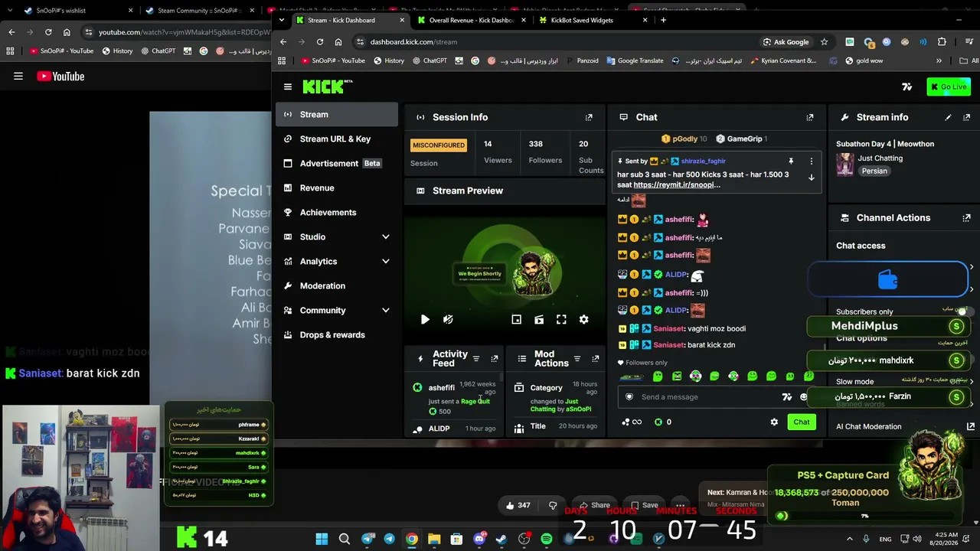The image size is (980, 551).
Task: Pop out the Mod Actions panel
Action: (x=595, y=359)
